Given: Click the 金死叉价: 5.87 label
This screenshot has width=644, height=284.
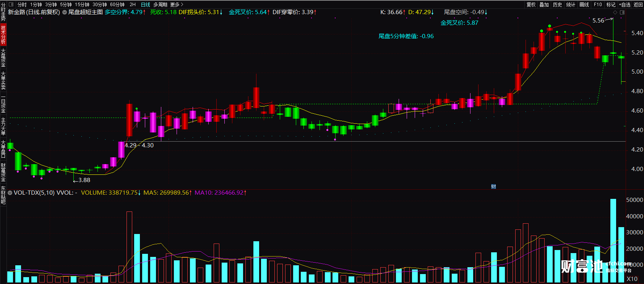Looking at the screenshot, I should [x=459, y=23].
